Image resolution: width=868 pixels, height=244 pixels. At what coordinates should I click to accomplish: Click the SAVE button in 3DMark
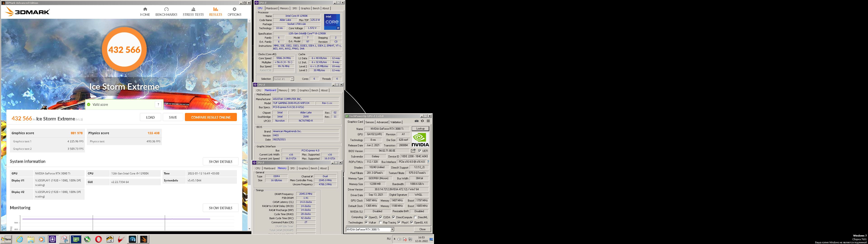(x=173, y=117)
